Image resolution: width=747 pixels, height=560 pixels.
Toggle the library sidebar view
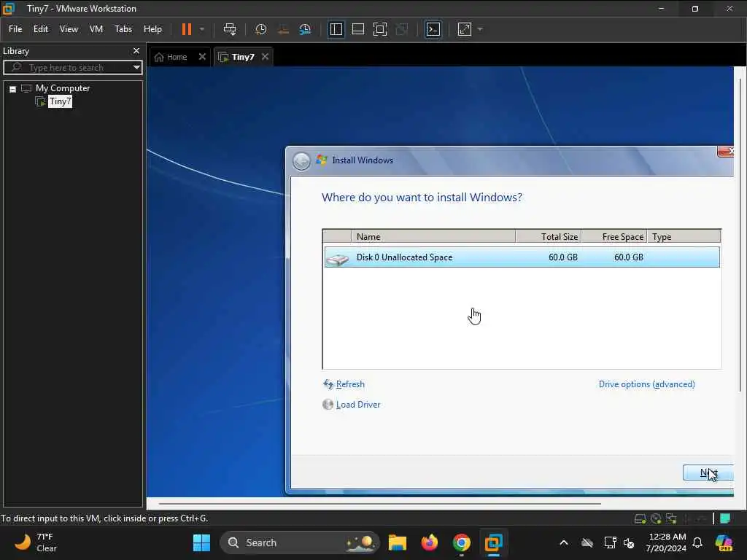coord(336,29)
